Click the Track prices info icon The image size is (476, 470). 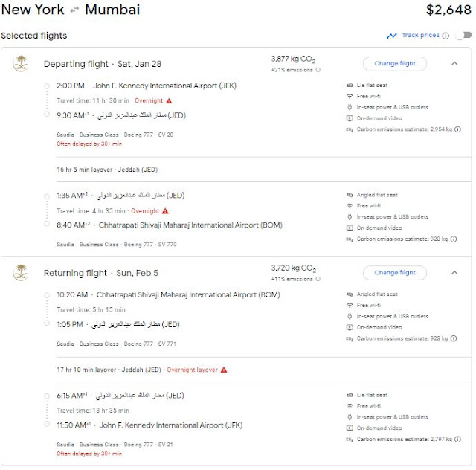click(446, 36)
